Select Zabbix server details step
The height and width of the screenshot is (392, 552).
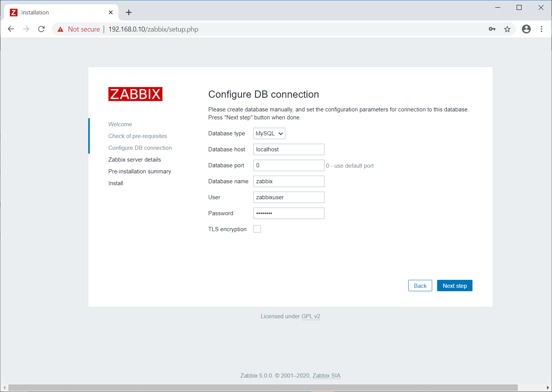135,160
